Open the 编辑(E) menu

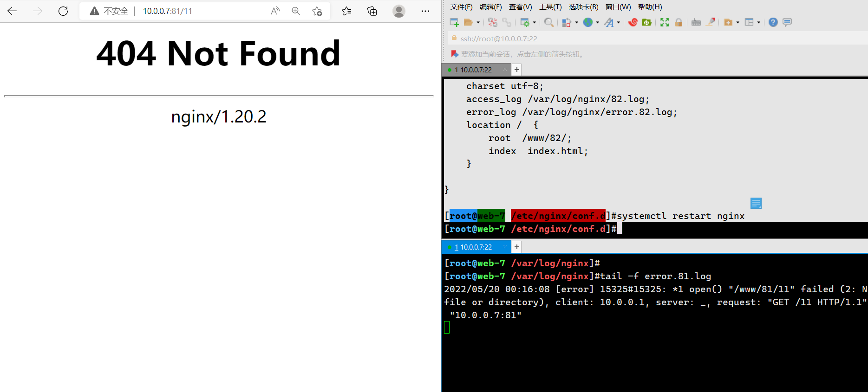(491, 7)
